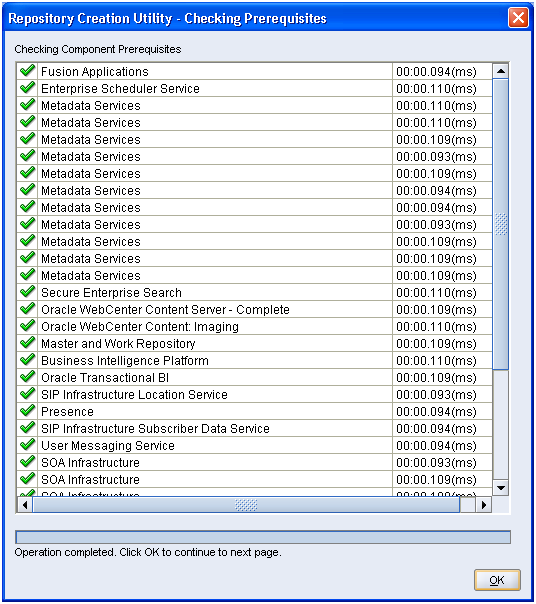
Task: Select the User Messaging Service checkmark icon
Action: click(x=27, y=445)
